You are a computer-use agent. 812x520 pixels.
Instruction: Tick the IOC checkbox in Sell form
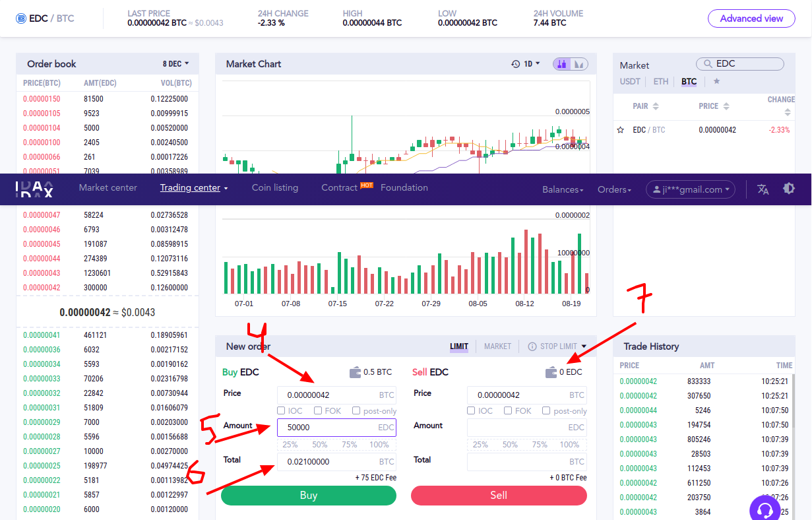(x=471, y=410)
